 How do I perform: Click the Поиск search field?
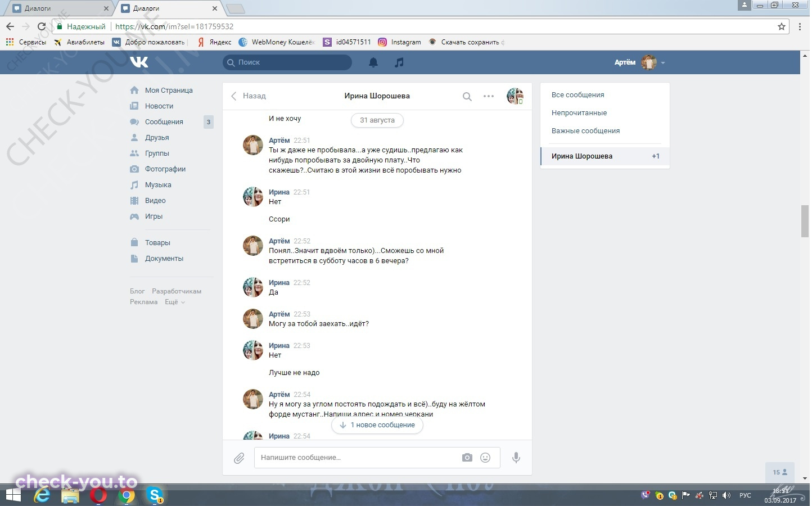pyautogui.click(x=287, y=62)
